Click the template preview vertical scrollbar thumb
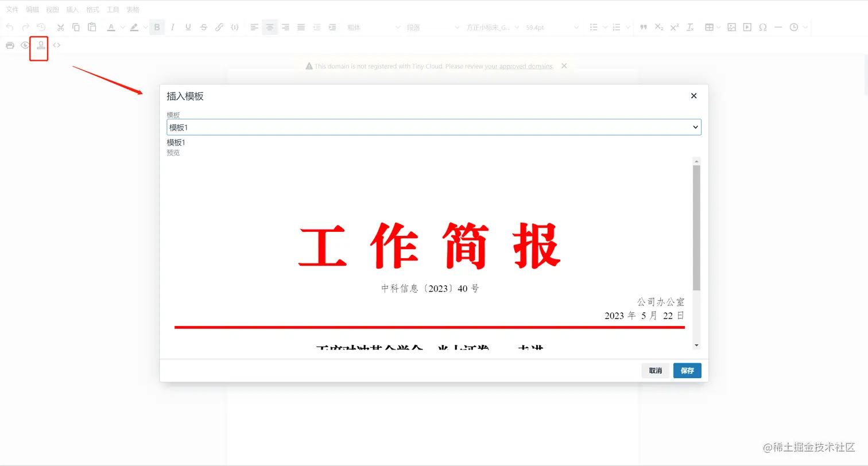The width and height of the screenshot is (868, 466). coord(696,228)
